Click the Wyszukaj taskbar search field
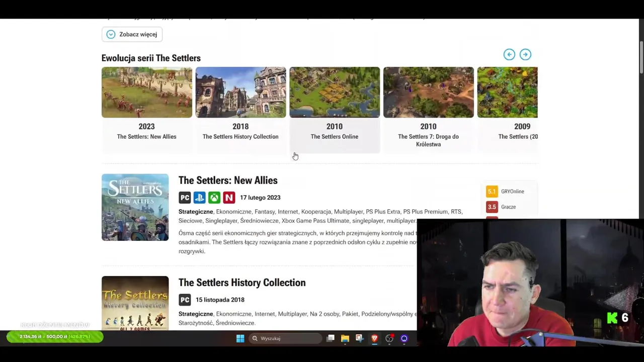644x362 pixels. click(285, 338)
